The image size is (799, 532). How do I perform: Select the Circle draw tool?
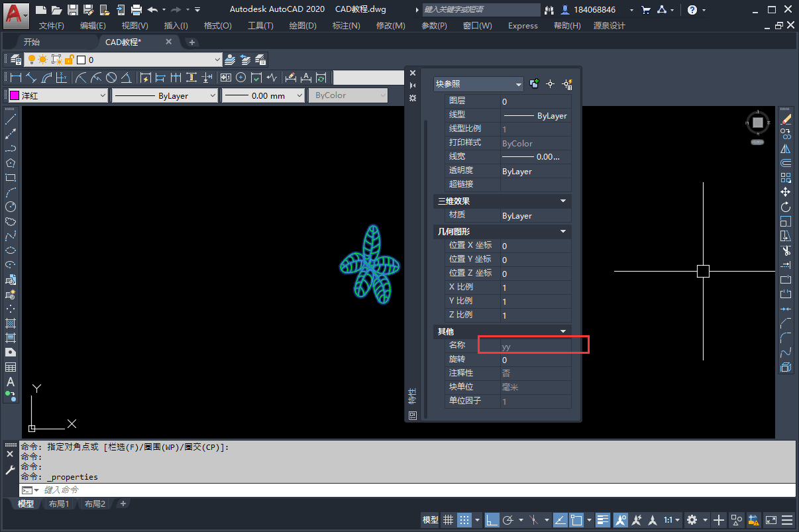(x=11, y=207)
